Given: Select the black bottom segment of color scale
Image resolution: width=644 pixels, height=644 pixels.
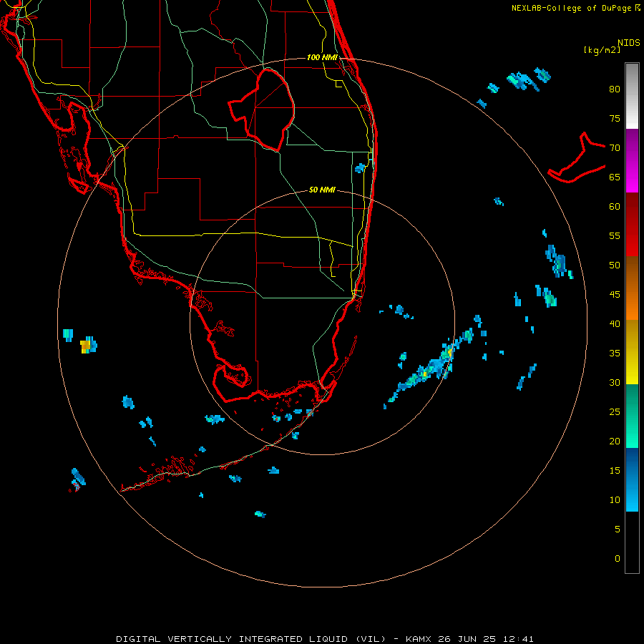Looking at the screenshot, I should coord(632,542).
